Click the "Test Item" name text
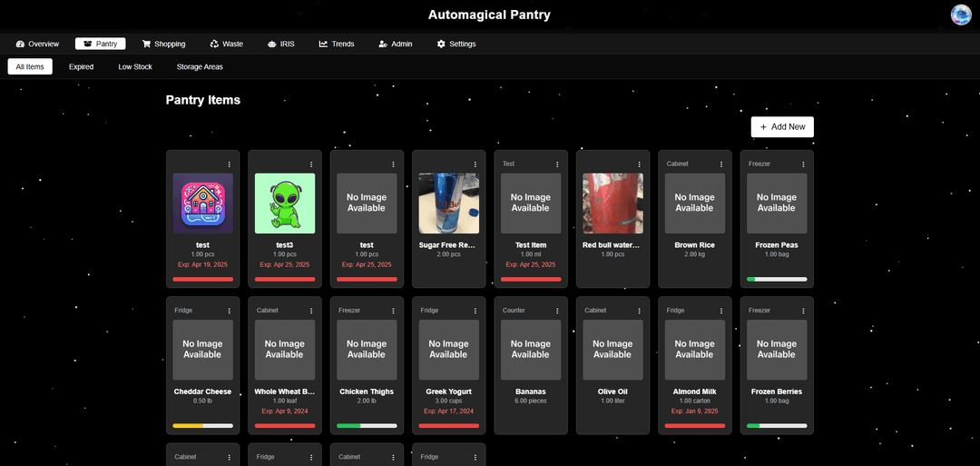980x466 pixels. tap(531, 245)
